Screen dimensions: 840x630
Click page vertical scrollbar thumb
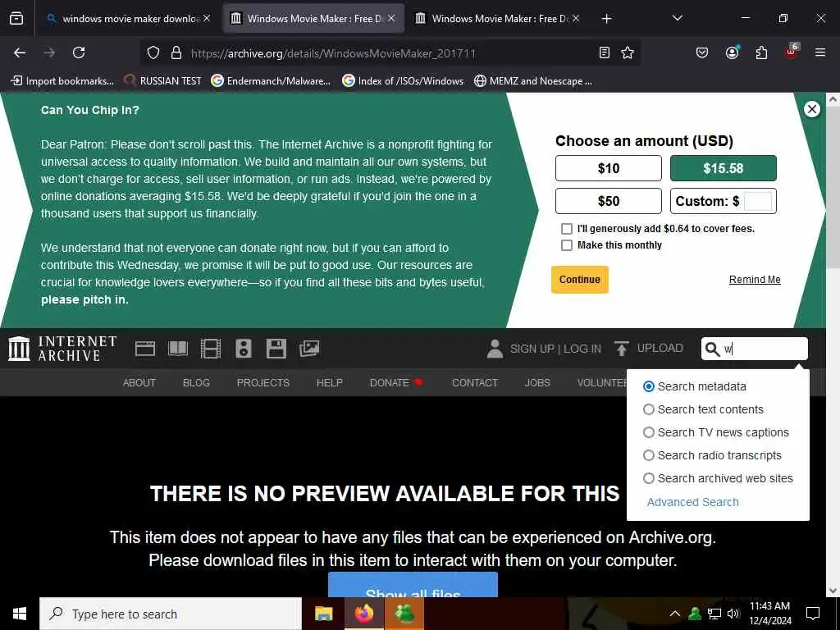click(x=833, y=188)
